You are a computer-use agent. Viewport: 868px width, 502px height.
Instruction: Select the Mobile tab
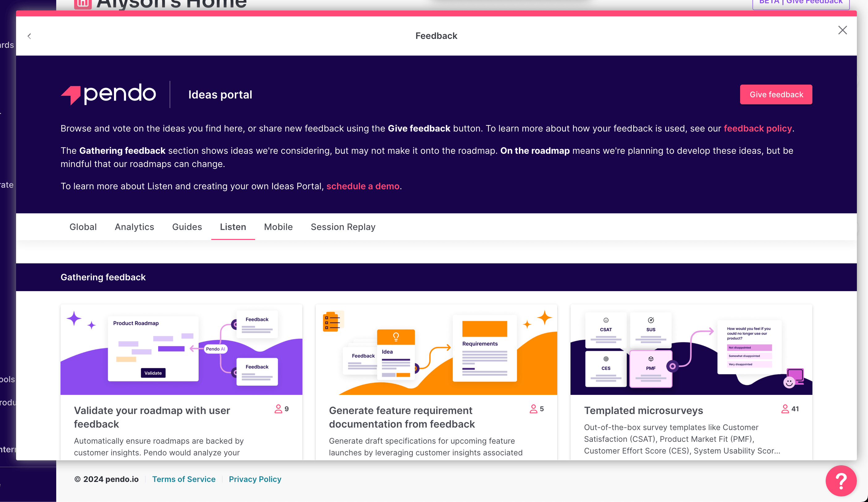pos(278,227)
